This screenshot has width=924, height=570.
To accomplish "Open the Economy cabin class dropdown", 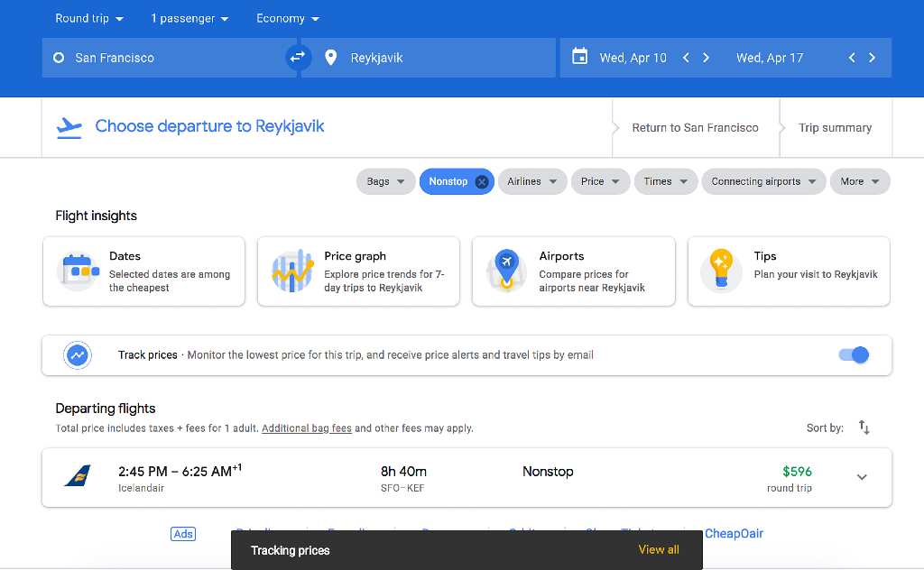I will click(x=288, y=18).
